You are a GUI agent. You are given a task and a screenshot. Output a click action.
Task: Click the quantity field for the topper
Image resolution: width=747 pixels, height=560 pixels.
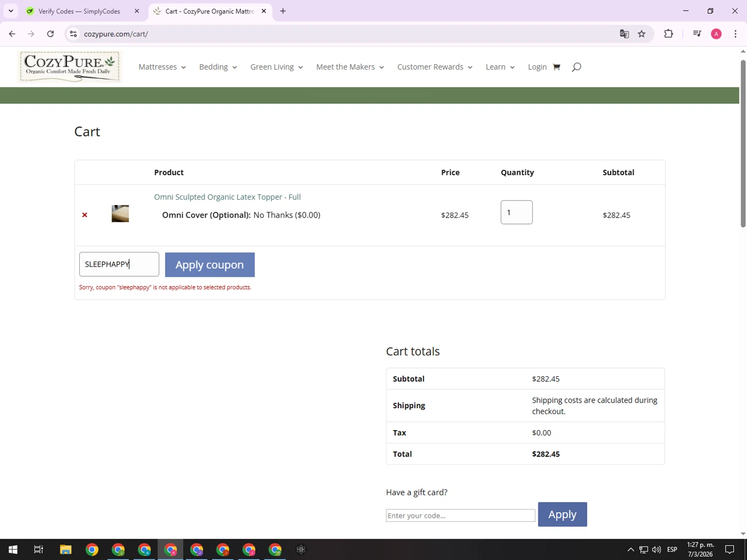(516, 213)
